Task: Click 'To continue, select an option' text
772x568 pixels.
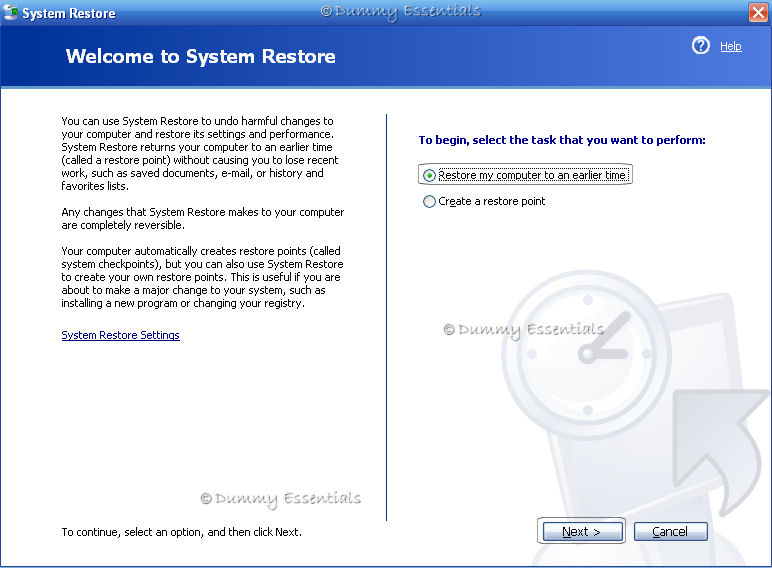Action: (x=182, y=532)
